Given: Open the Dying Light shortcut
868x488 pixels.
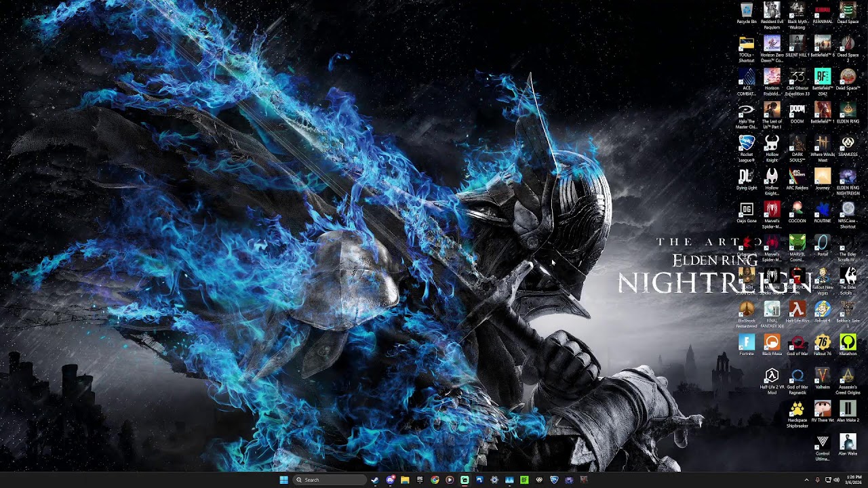Looking at the screenshot, I should pyautogui.click(x=747, y=179).
